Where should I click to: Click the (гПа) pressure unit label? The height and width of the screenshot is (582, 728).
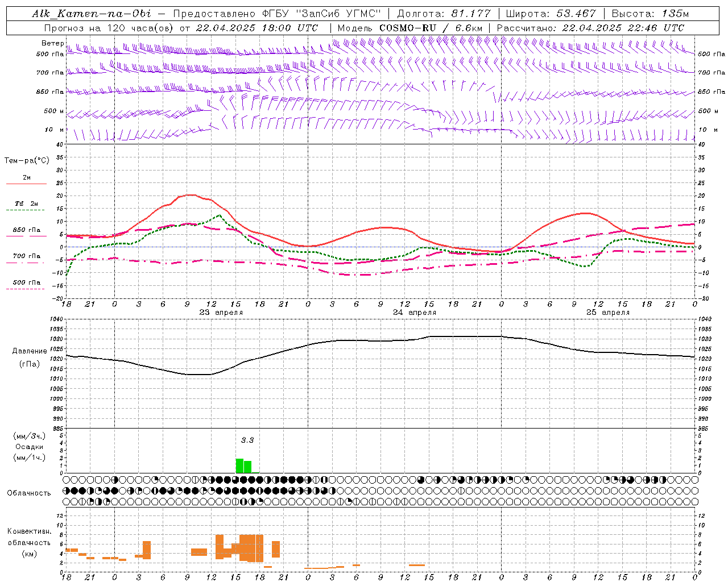tap(30, 364)
